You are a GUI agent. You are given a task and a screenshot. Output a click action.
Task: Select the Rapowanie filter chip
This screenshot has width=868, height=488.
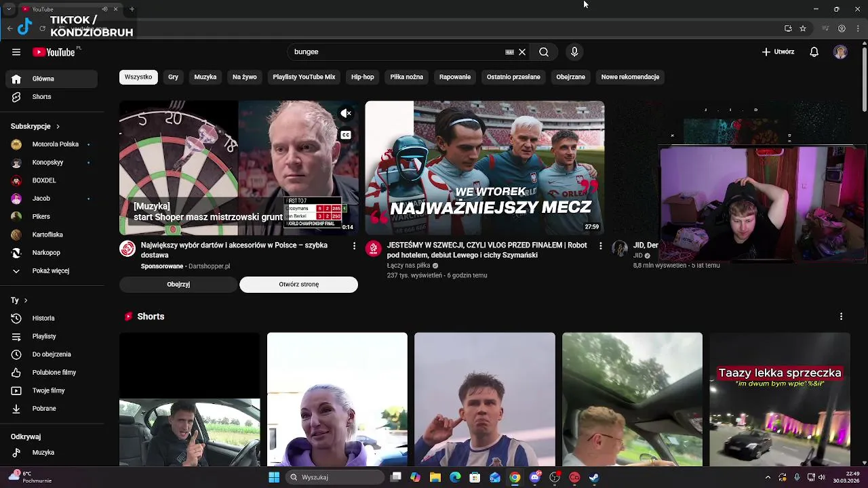point(455,77)
